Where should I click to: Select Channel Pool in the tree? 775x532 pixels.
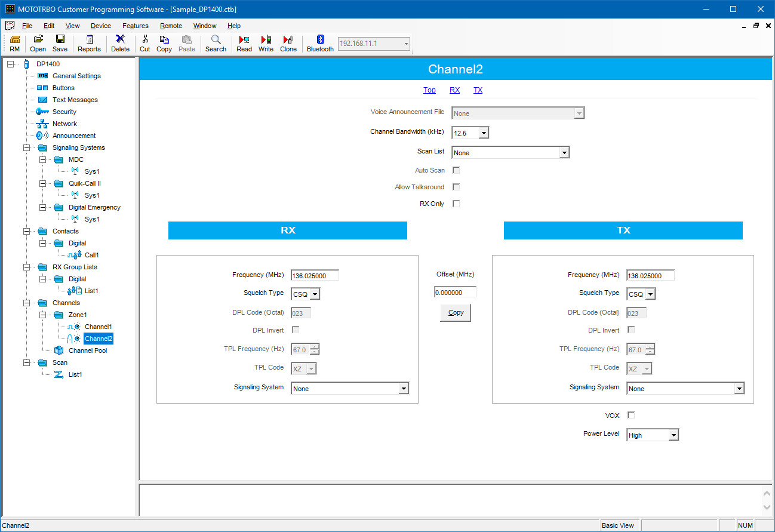point(88,350)
